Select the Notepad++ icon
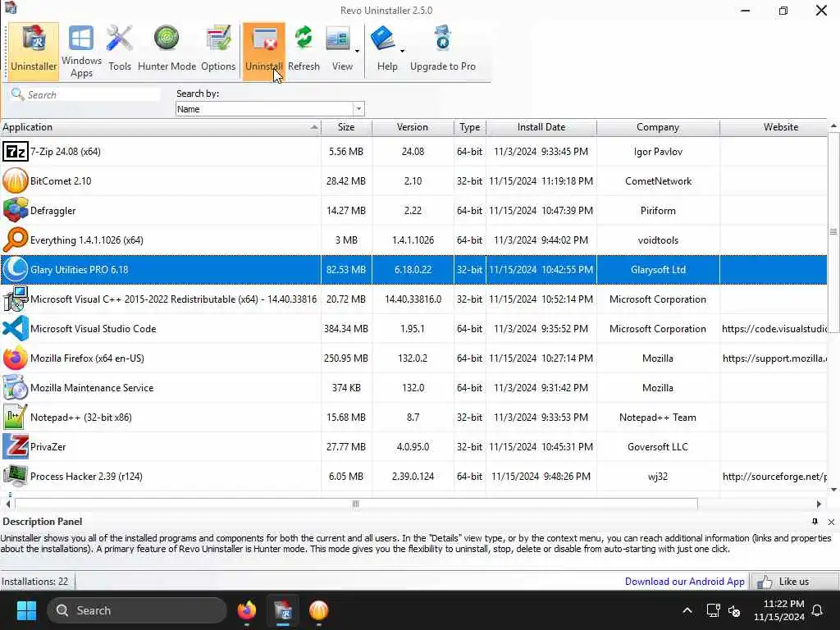 15,417
